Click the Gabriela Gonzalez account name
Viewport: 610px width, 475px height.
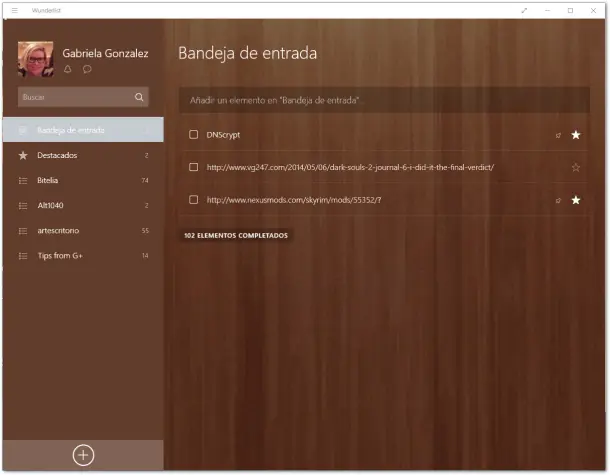pyautogui.click(x=105, y=53)
